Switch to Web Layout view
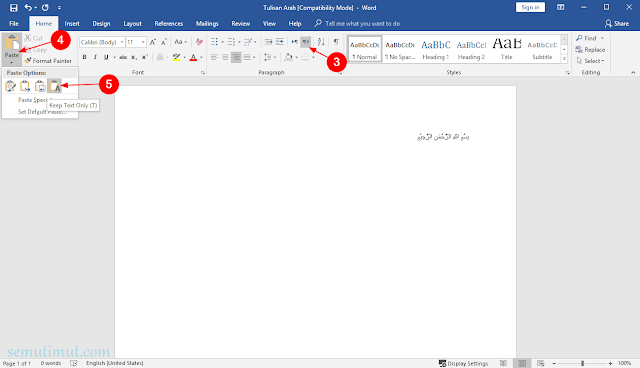This screenshot has width=640, height=368. (x=541, y=363)
